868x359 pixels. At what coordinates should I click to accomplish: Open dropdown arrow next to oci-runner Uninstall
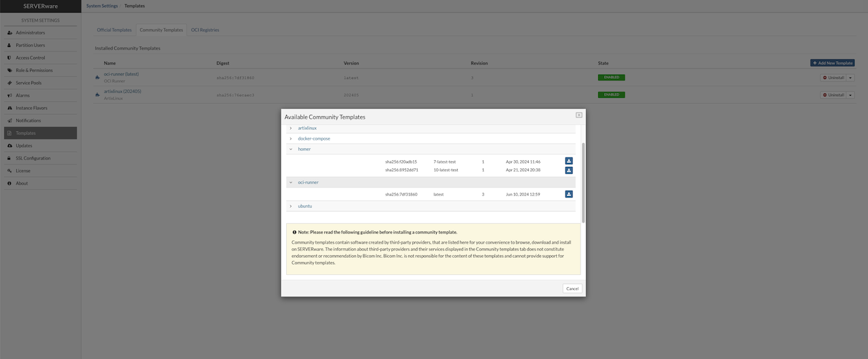pos(851,77)
